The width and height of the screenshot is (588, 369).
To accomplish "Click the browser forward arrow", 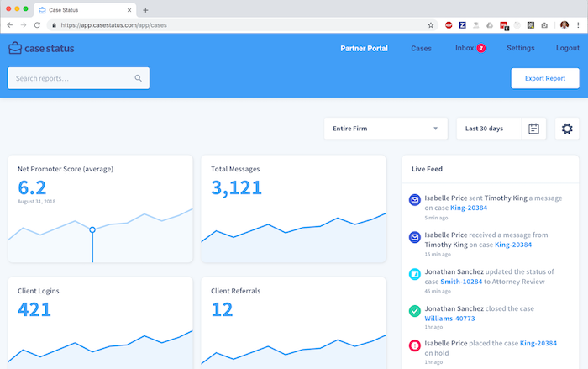I will tap(24, 25).
